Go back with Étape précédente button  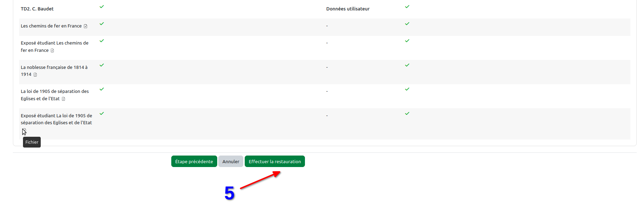tap(194, 161)
